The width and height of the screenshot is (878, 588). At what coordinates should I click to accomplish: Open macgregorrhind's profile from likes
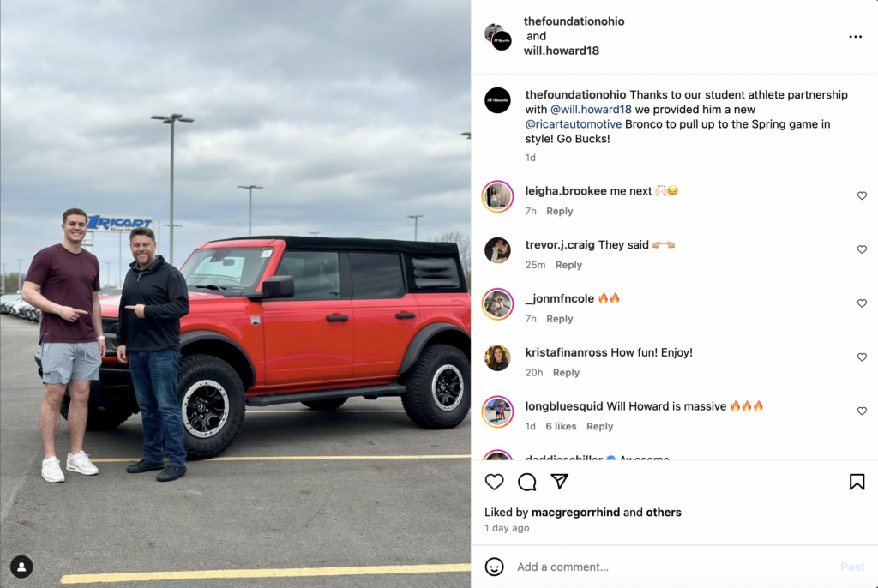click(x=575, y=512)
